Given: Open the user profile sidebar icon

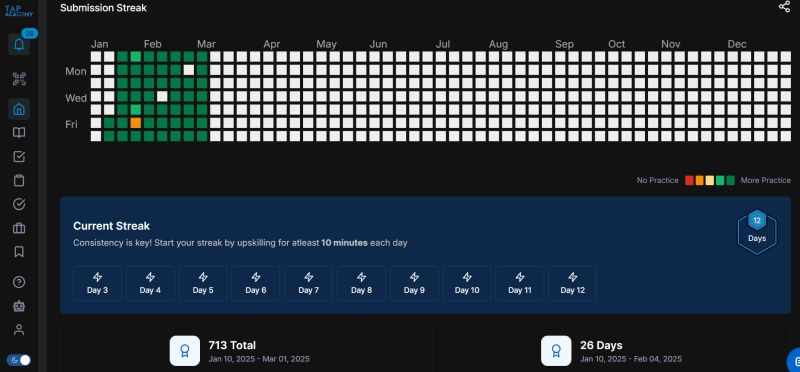Looking at the screenshot, I should pyautogui.click(x=19, y=330).
